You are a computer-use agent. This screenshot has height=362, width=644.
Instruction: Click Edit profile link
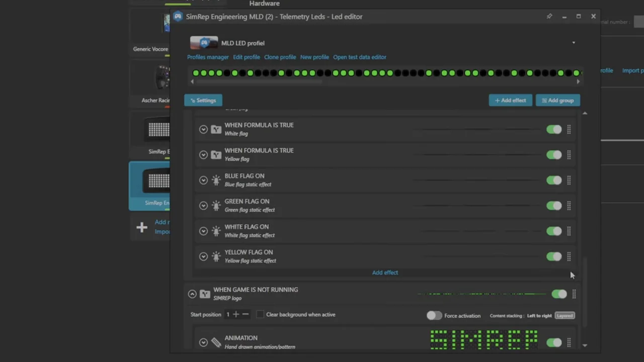[x=247, y=57]
